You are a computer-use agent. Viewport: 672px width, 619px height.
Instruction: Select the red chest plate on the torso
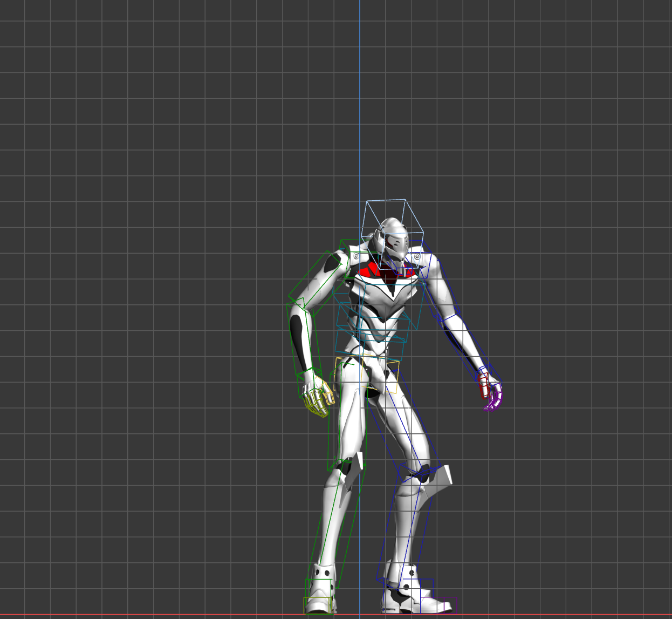click(x=389, y=272)
